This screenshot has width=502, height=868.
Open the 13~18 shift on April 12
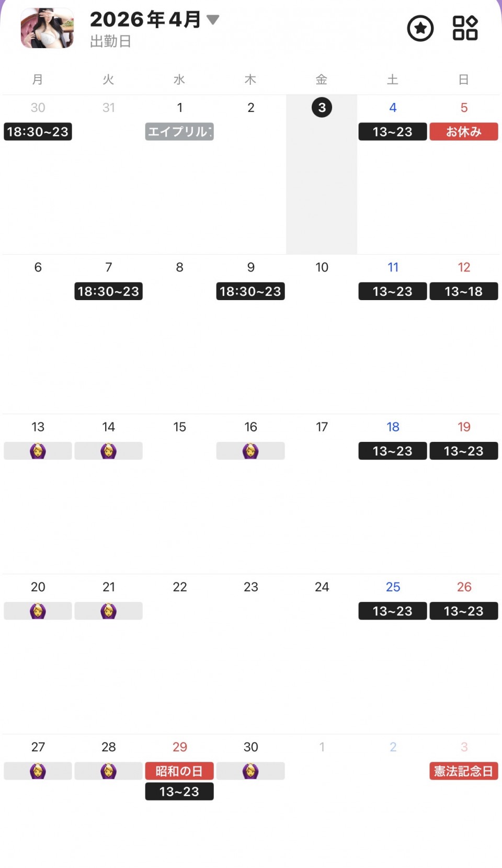coord(464,291)
